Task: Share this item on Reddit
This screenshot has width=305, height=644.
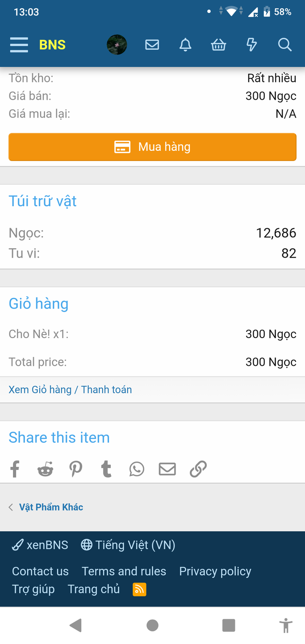Action: pyautogui.click(x=45, y=469)
